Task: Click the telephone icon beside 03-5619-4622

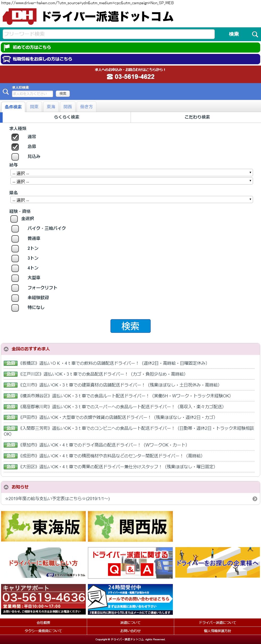Action: pyautogui.click(x=110, y=77)
